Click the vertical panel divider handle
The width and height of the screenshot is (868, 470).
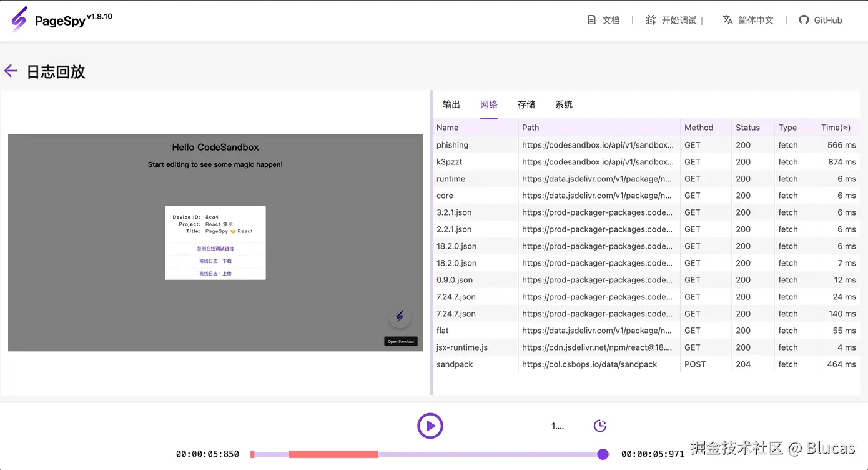tap(432, 242)
